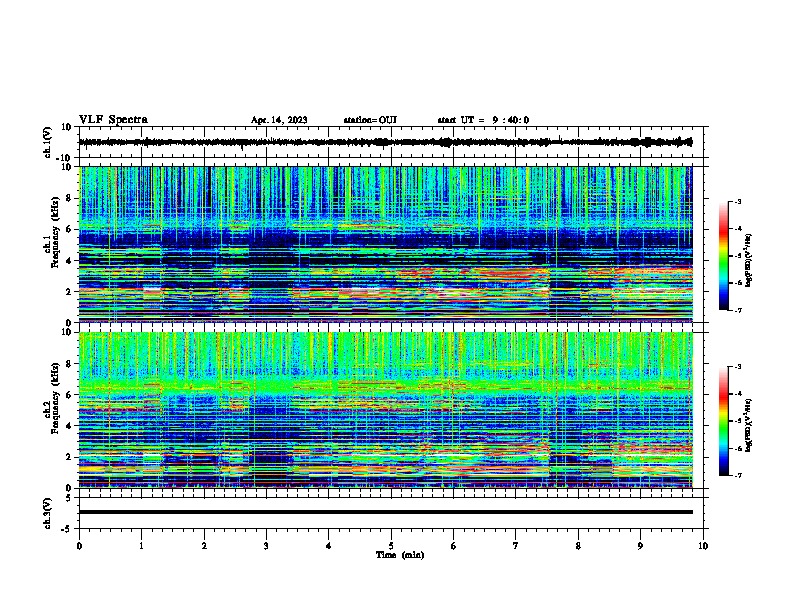Click time axis tick label "3"
The image size is (792, 612).
(266, 546)
